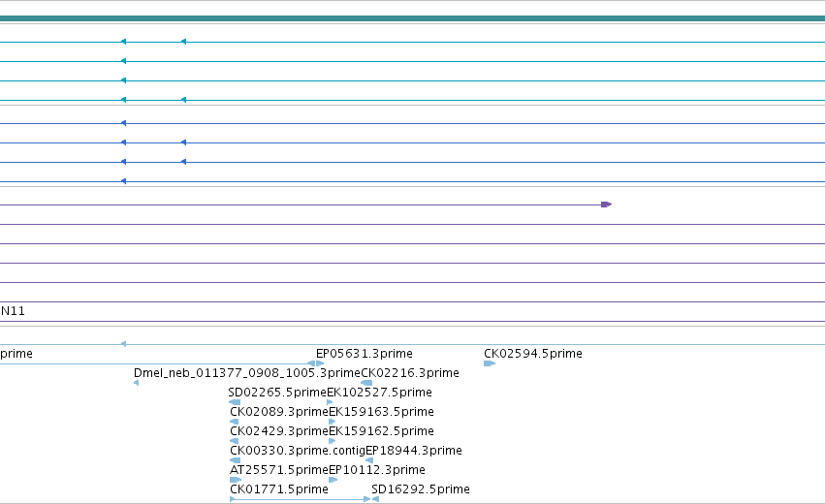825x504 pixels.
Task: Select the Dmel_neb_011377_0908_1005.3prime label
Action: [247, 373]
